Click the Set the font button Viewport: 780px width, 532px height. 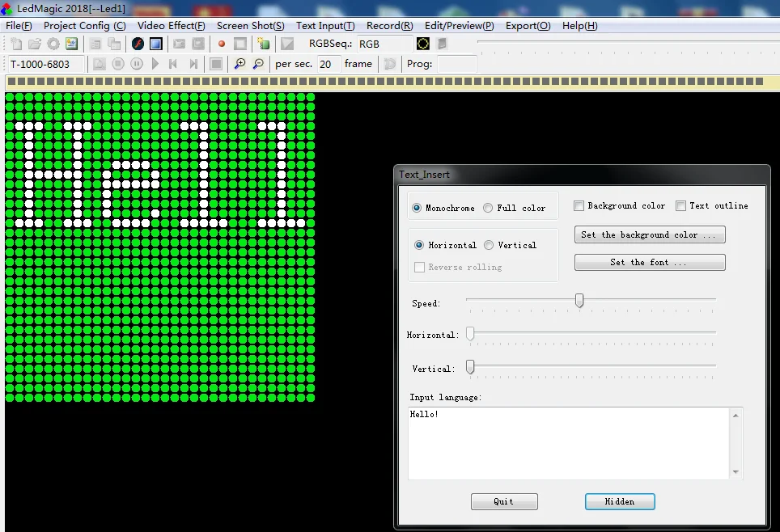click(x=650, y=263)
